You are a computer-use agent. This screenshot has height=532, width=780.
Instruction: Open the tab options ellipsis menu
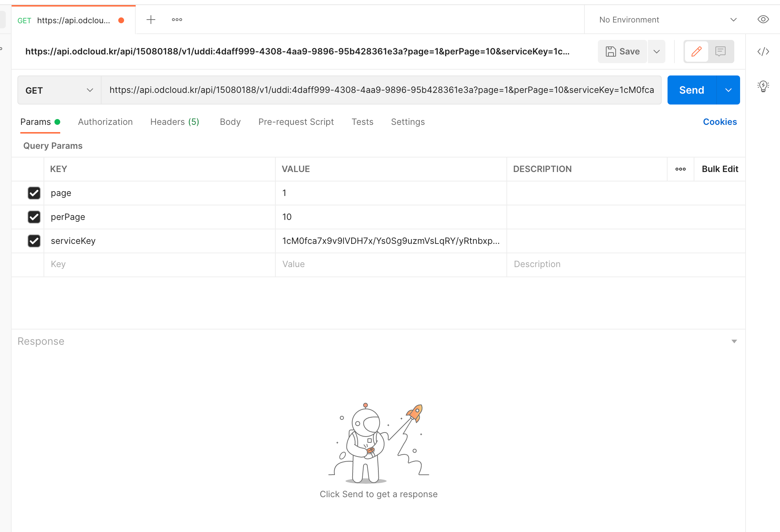click(177, 20)
